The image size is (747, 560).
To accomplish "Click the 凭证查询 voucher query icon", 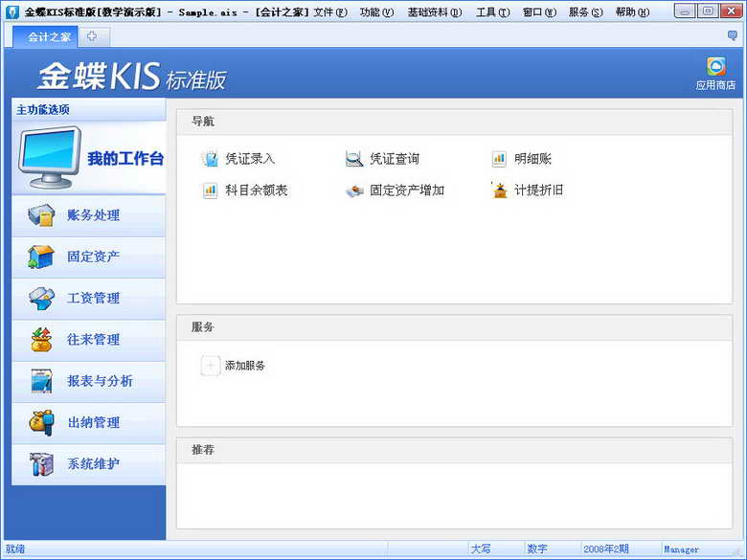I will (354, 159).
